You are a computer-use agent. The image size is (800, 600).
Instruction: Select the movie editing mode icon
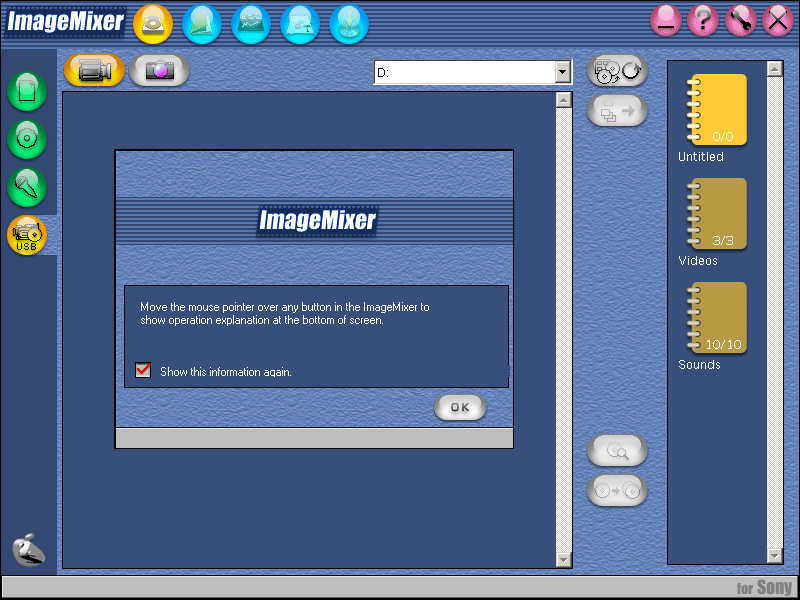coord(251,24)
